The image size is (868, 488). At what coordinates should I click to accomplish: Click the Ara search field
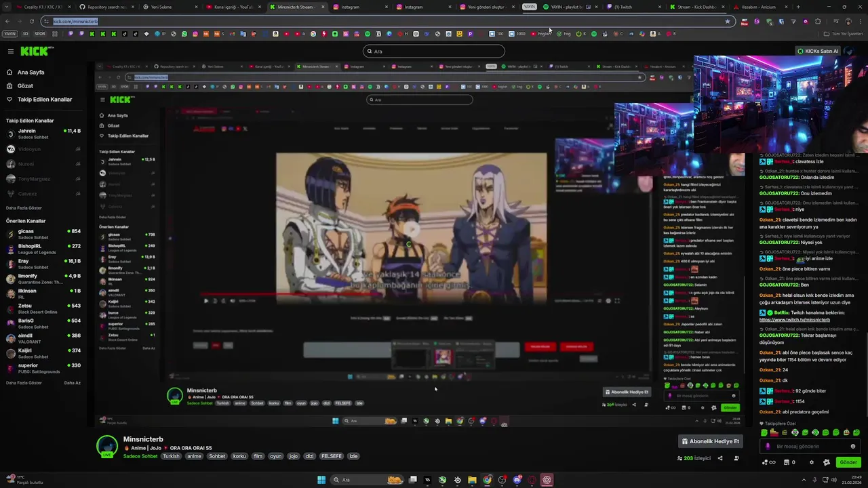point(434,52)
